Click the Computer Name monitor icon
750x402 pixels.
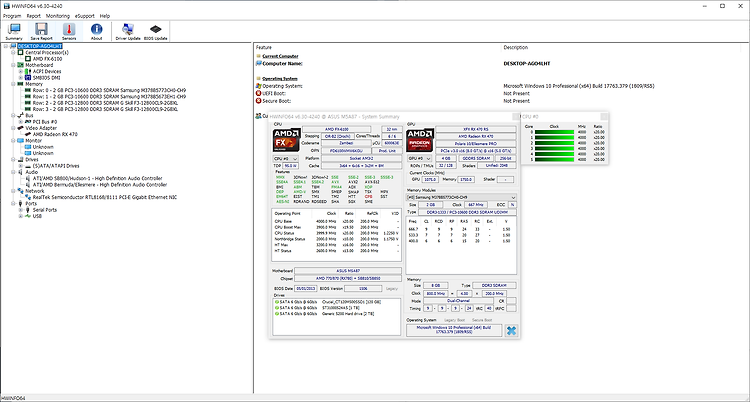(259, 63)
